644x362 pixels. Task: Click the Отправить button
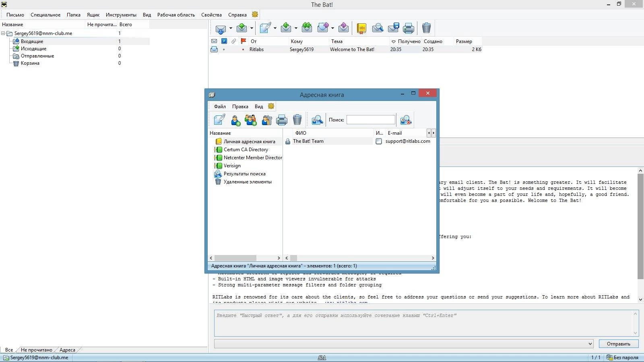point(619,344)
